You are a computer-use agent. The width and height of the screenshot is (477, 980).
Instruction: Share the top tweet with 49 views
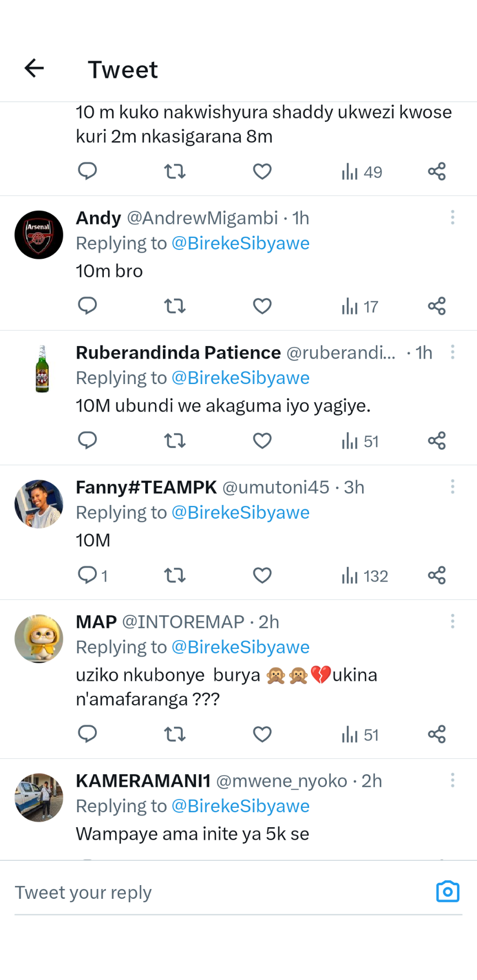tap(437, 172)
